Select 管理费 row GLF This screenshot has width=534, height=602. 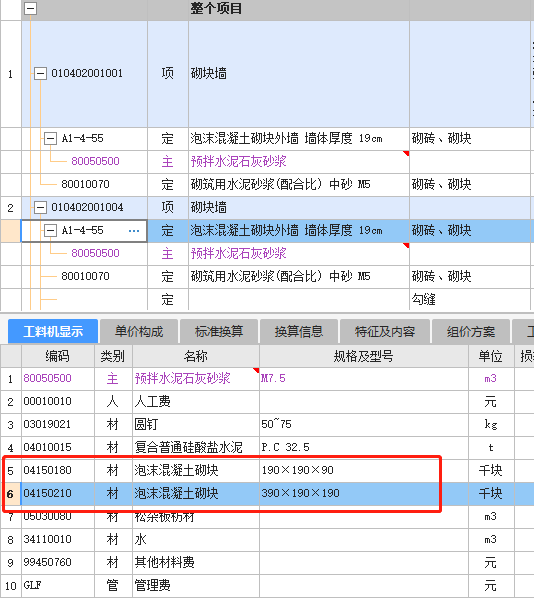pyautogui.click(x=267, y=586)
